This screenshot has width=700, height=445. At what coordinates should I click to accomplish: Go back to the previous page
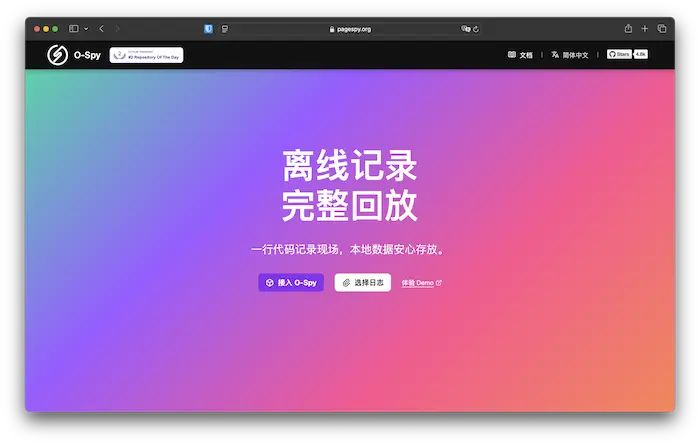[x=102, y=29]
